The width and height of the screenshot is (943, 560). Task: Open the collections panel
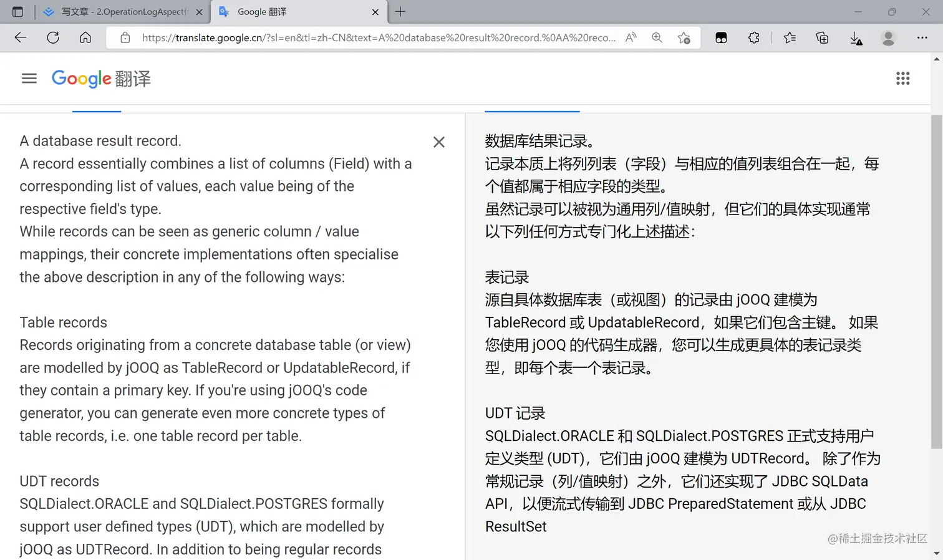(822, 37)
